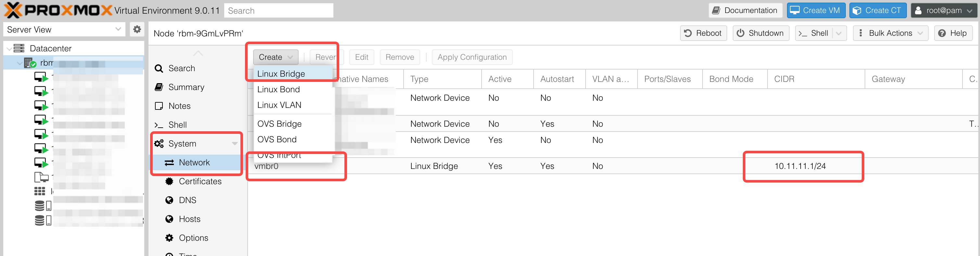This screenshot has width=980, height=256.
Task: Open the Certificates icon entry
Action: [169, 182]
